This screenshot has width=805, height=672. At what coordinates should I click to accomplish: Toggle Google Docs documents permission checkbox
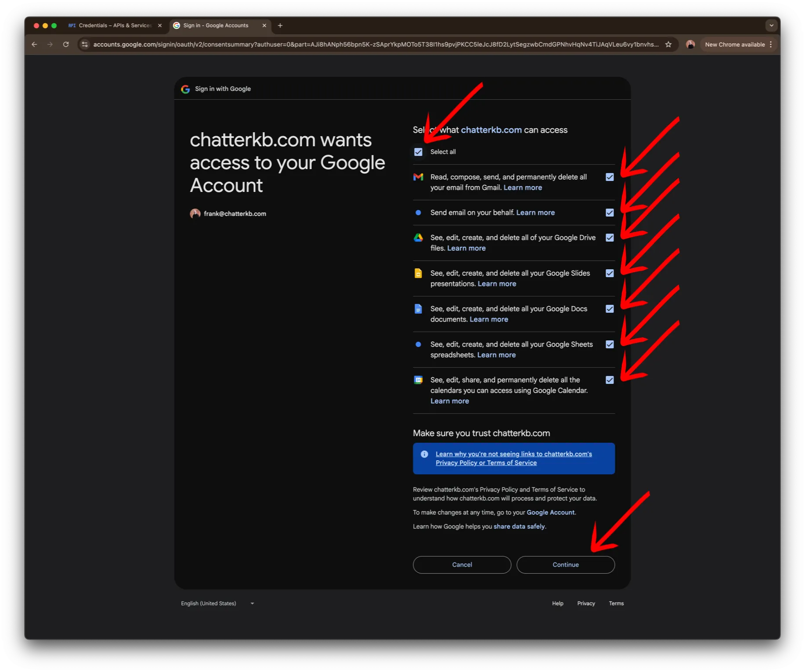pos(610,309)
